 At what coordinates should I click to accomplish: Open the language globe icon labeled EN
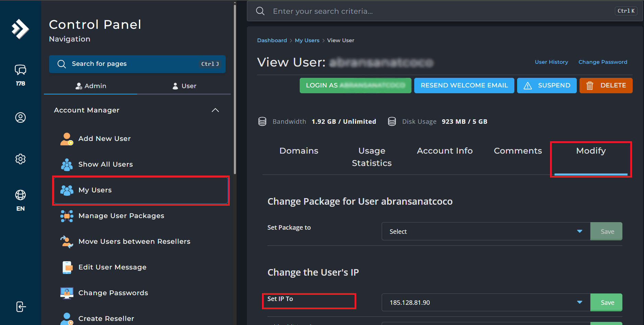pyautogui.click(x=20, y=195)
